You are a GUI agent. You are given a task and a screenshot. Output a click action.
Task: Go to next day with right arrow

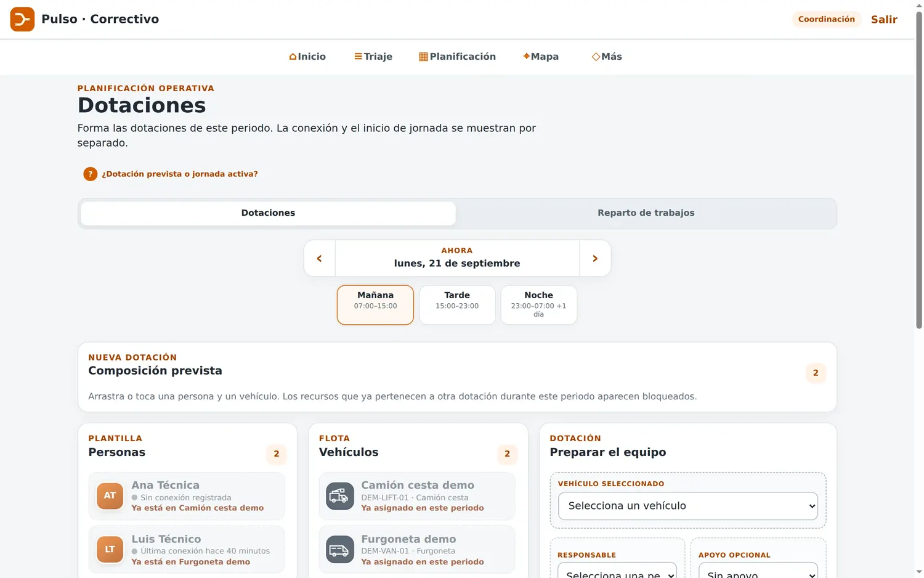tap(595, 258)
